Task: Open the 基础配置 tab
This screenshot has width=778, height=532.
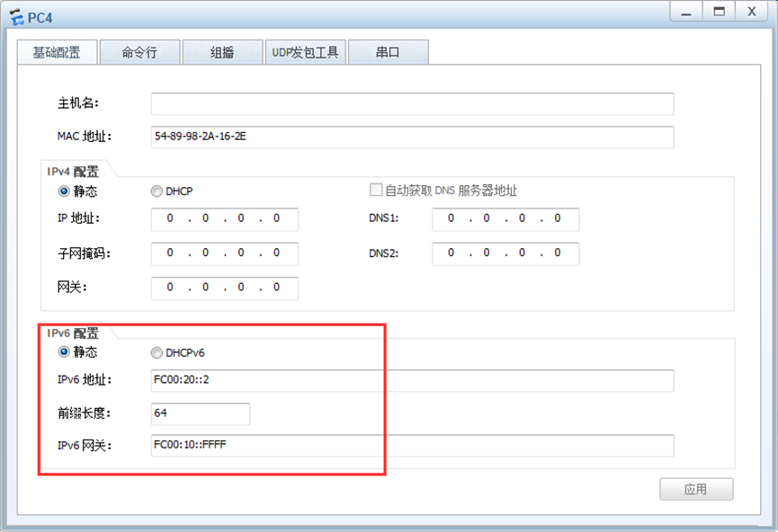Action: click(x=57, y=52)
